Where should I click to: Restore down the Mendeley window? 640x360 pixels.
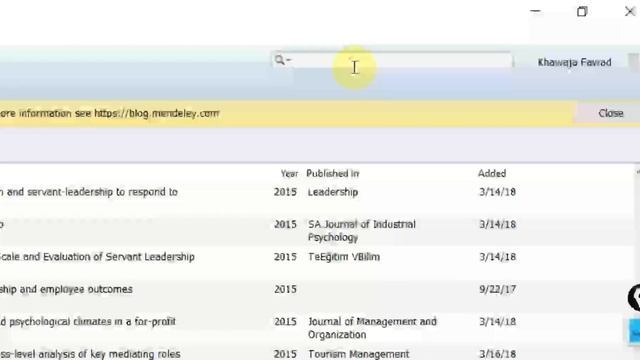point(582,11)
